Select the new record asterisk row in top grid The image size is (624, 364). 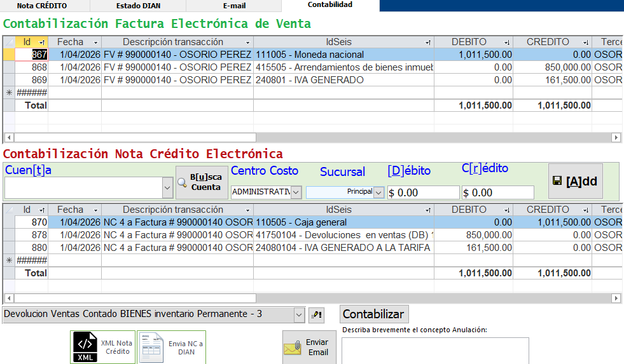click(9, 93)
